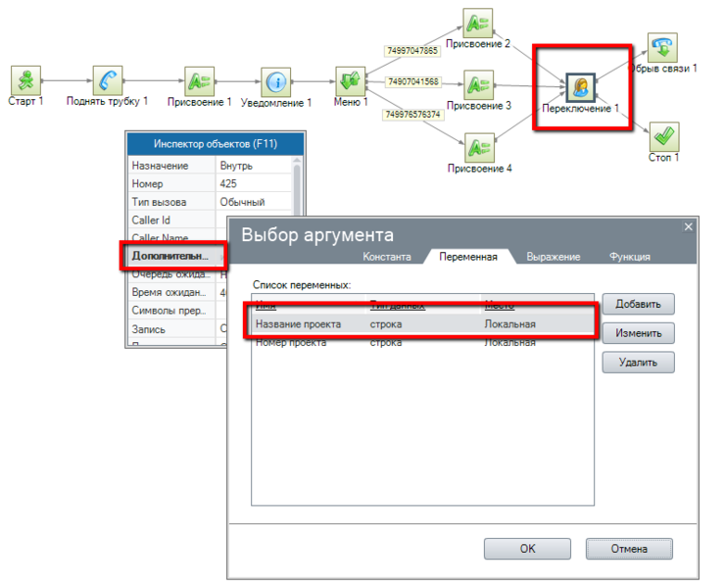
Task: Click the Меню 1 node icon
Action: click(x=351, y=81)
